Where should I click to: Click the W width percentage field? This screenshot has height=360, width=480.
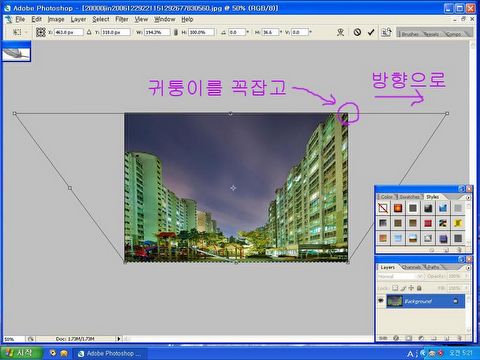pos(157,32)
